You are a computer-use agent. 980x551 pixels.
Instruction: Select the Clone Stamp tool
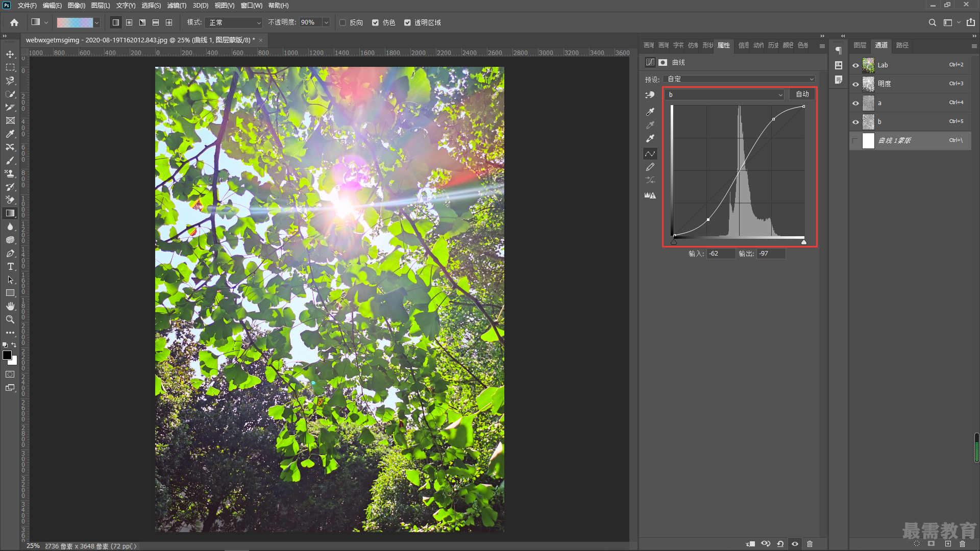pos(10,173)
